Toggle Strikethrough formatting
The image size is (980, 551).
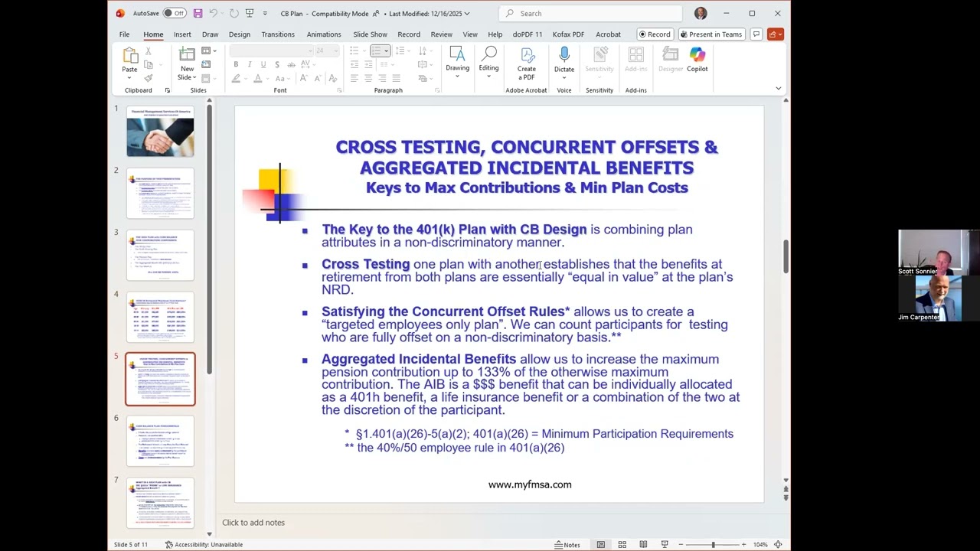291,65
